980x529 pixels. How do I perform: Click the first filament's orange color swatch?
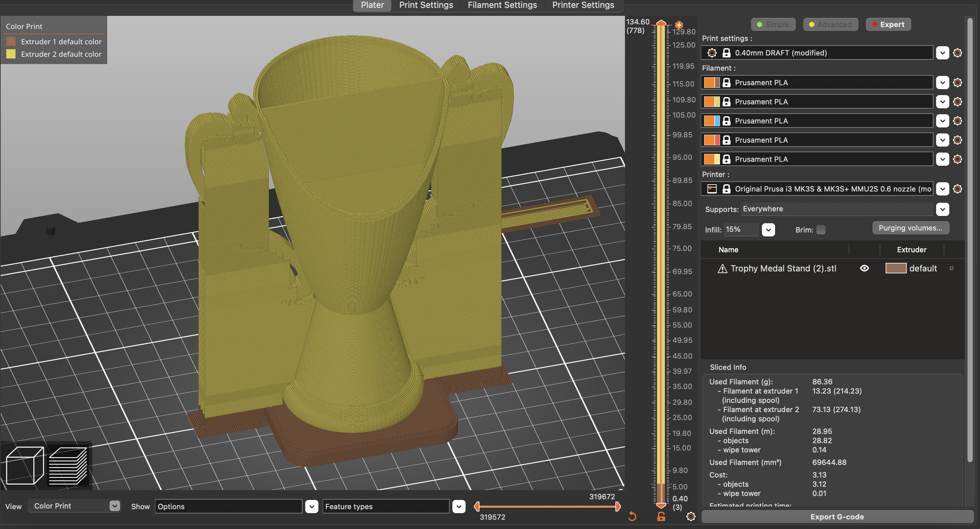[x=709, y=82]
